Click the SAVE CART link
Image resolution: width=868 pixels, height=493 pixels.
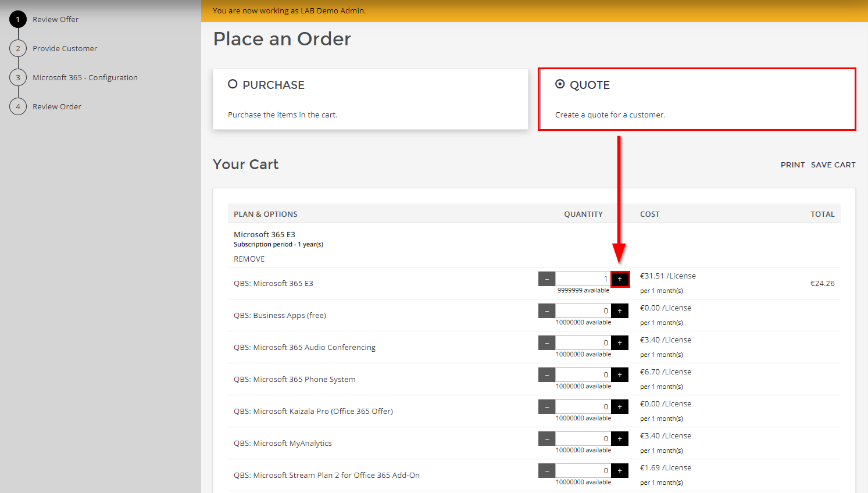coord(833,165)
